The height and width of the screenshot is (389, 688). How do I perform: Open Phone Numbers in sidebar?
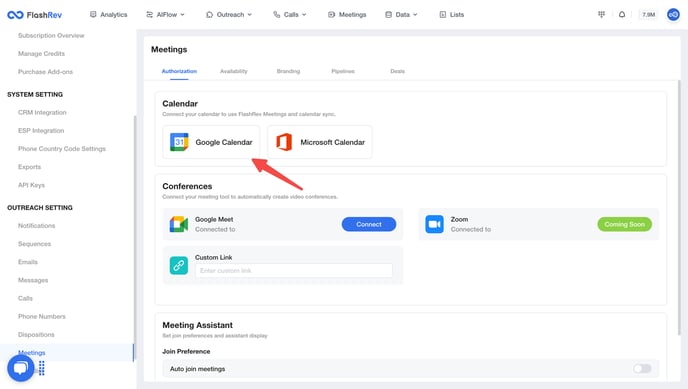point(42,316)
